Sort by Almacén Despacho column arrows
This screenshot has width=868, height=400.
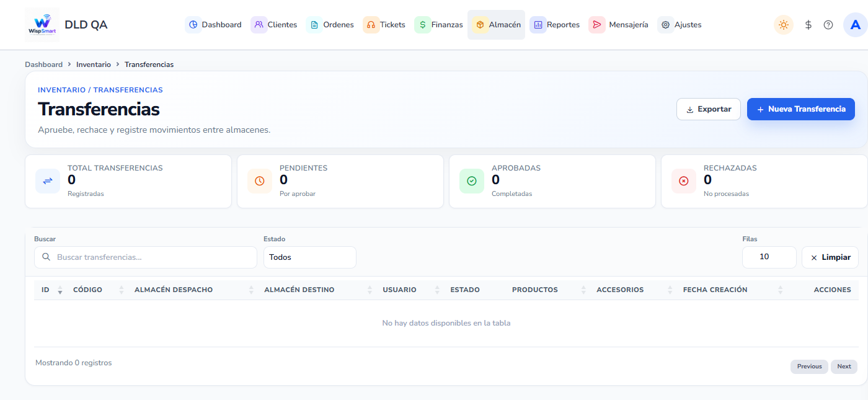tap(251, 290)
